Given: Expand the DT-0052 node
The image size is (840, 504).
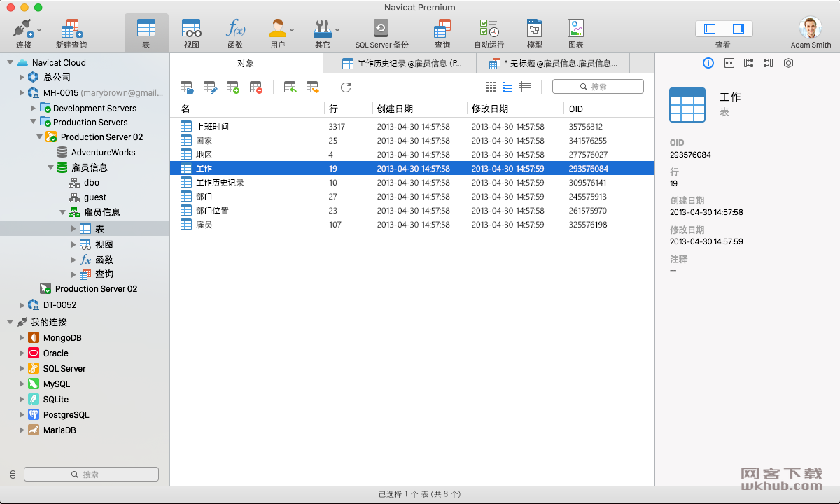Looking at the screenshot, I should (22, 304).
